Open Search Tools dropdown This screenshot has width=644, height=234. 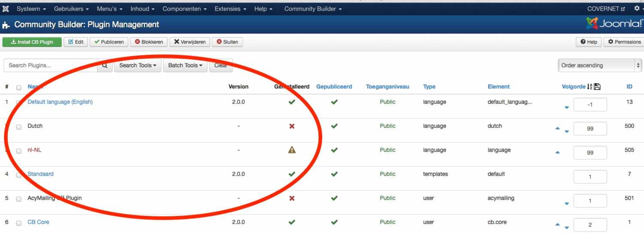coord(137,65)
